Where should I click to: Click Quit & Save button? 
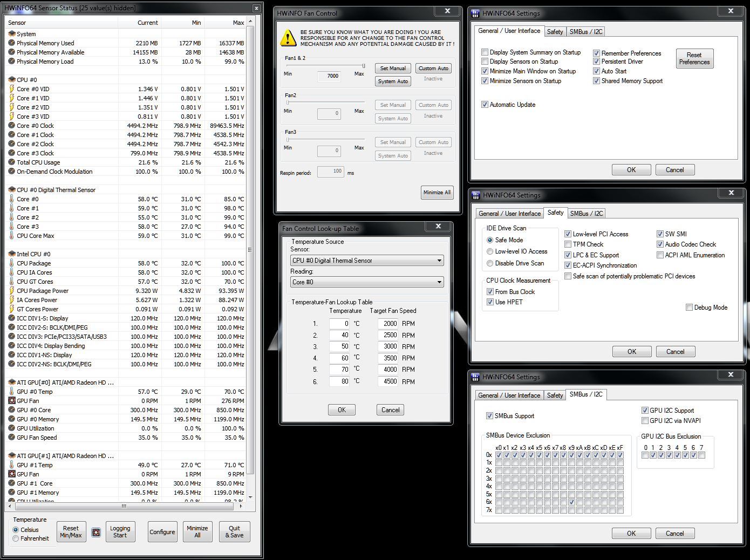pos(234,532)
